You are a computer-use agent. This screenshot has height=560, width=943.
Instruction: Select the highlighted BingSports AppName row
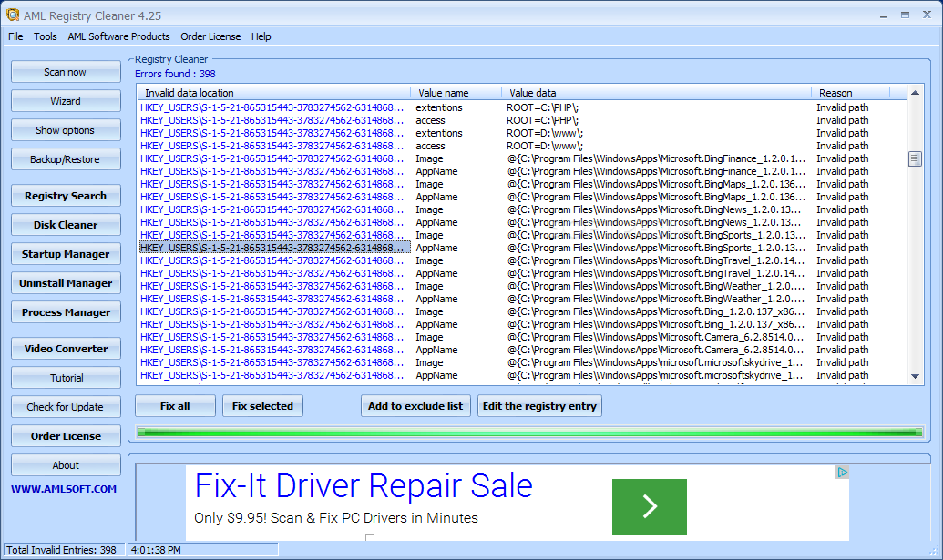click(522, 249)
